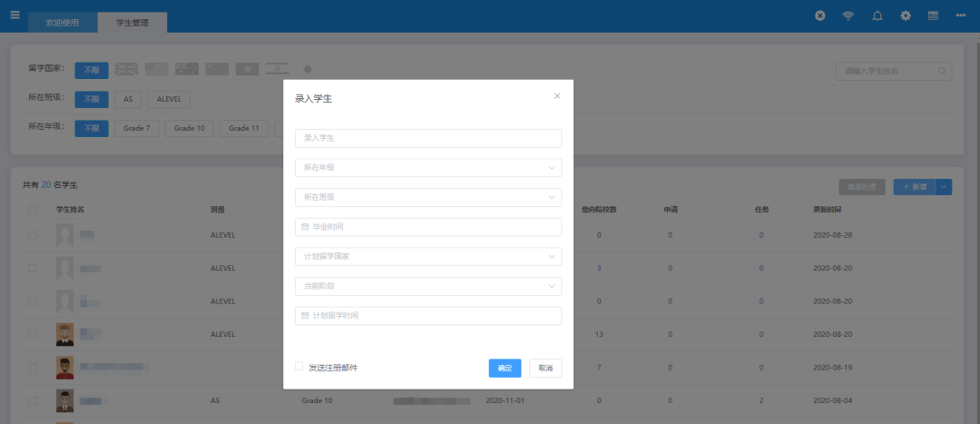Select 不限 for 留学国家 filter

[92, 70]
